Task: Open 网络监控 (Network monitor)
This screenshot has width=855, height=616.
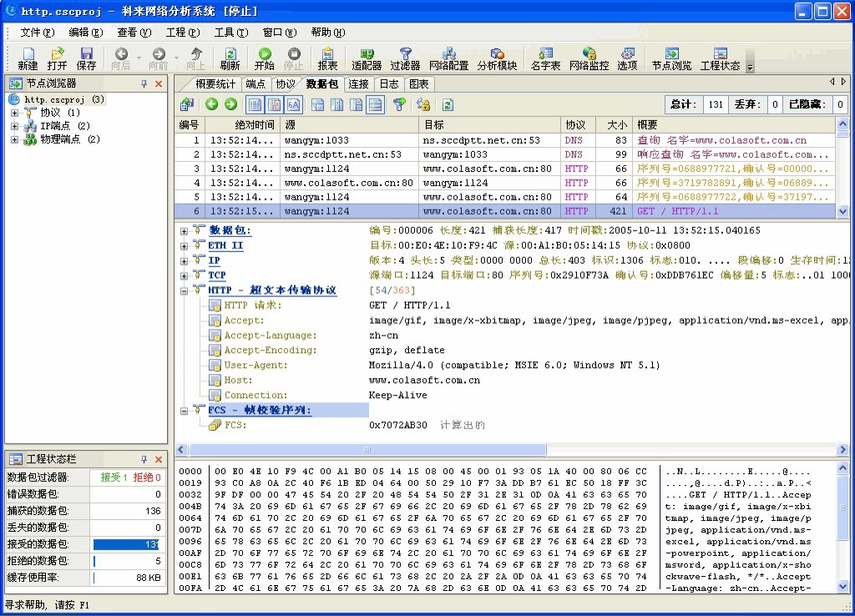Action: coord(589,58)
